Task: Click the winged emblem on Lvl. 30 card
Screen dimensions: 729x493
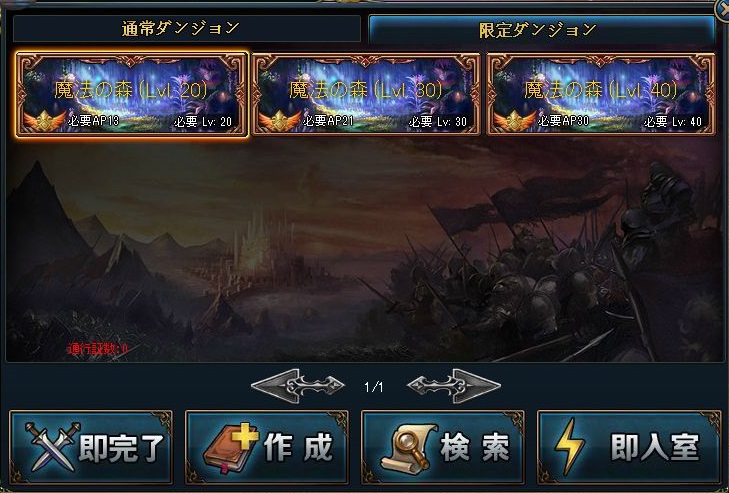Action: click(x=280, y=121)
